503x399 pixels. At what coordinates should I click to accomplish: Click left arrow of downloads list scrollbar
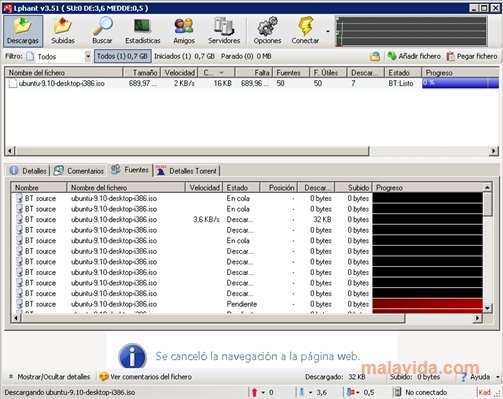[10, 151]
